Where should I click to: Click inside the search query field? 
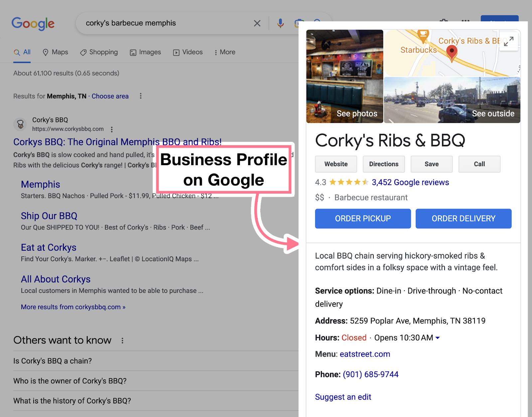[x=166, y=23]
